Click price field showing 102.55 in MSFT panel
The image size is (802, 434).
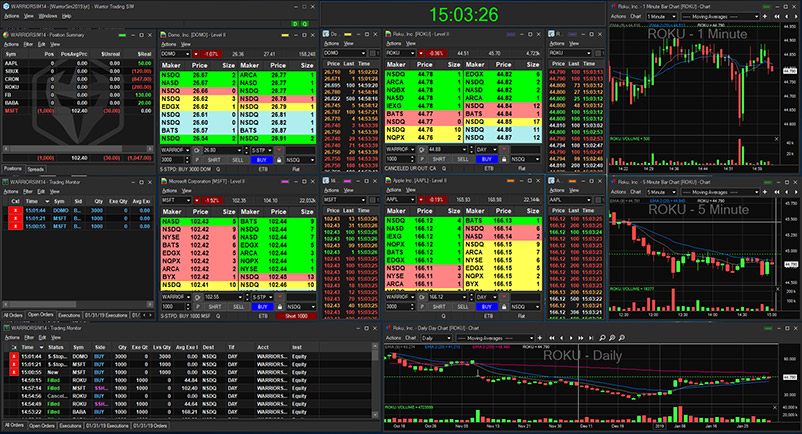pyautogui.click(x=223, y=297)
